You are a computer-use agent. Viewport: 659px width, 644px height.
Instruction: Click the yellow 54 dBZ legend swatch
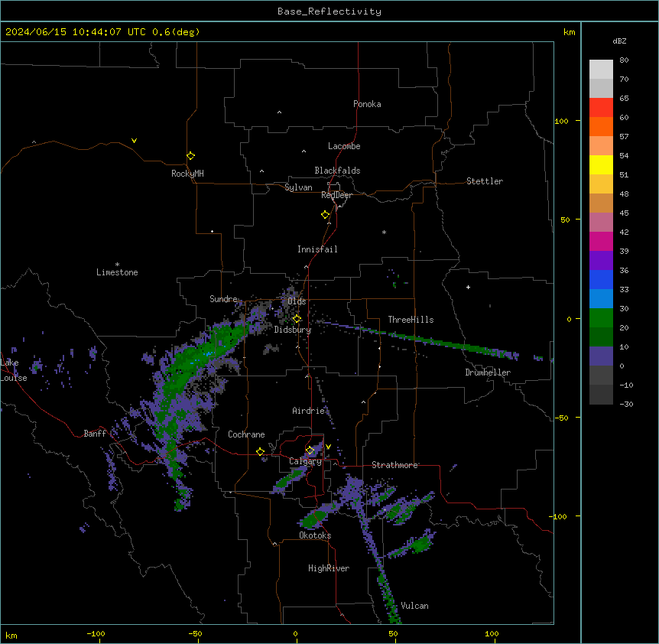click(x=601, y=164)
